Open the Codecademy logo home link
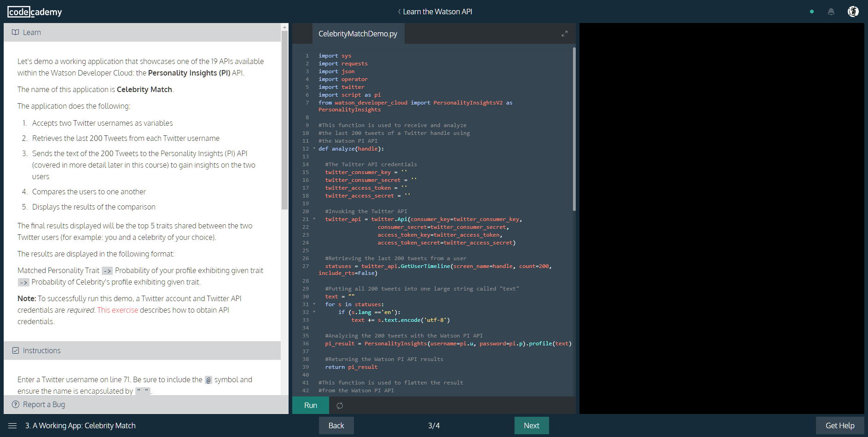Viewport: 868px width, 437px height. [35, 12]
